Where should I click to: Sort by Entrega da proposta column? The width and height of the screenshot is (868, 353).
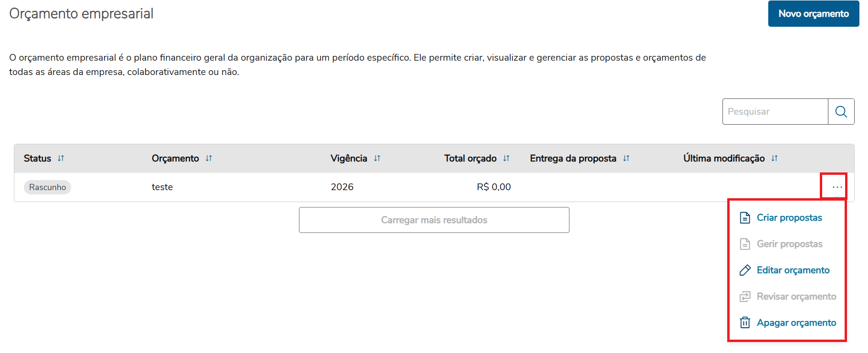(626, 158)
